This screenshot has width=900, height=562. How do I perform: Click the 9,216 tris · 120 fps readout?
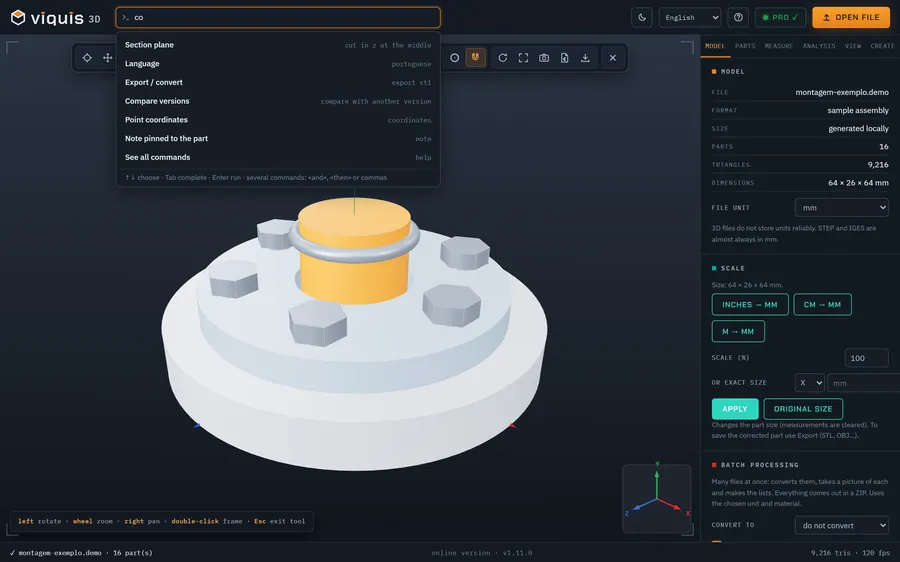point(850,553)
